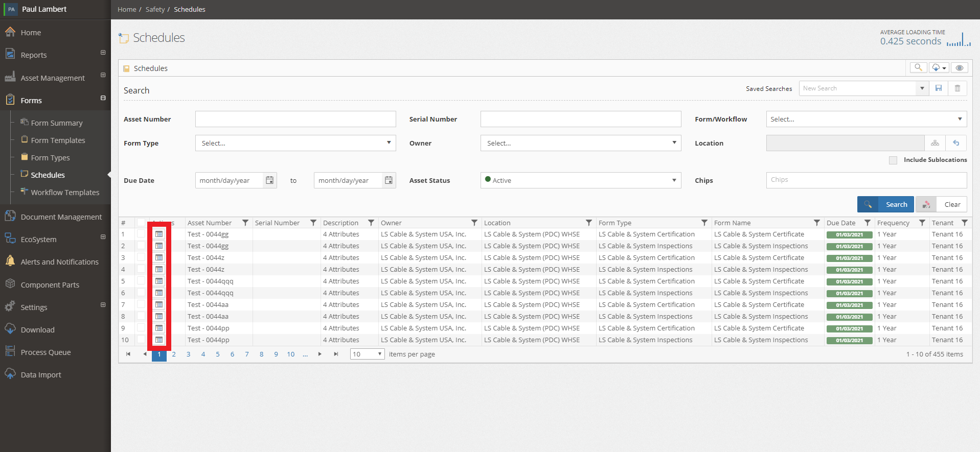
Task: Open the Saved Searches dropdown
Action: 922,88
